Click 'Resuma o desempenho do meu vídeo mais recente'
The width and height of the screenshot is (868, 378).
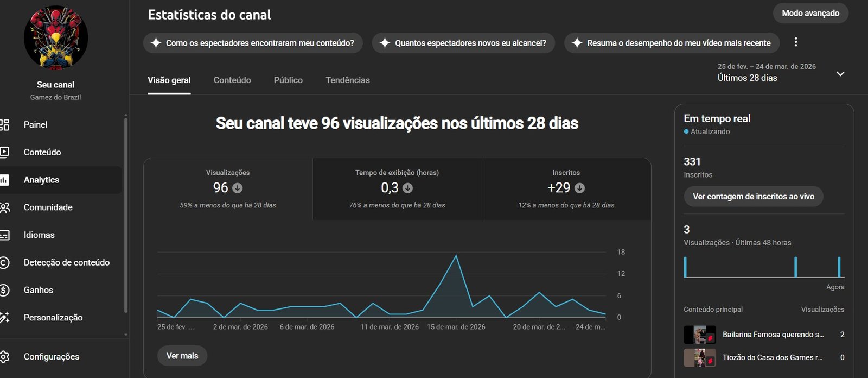click(x=672, y=43)
